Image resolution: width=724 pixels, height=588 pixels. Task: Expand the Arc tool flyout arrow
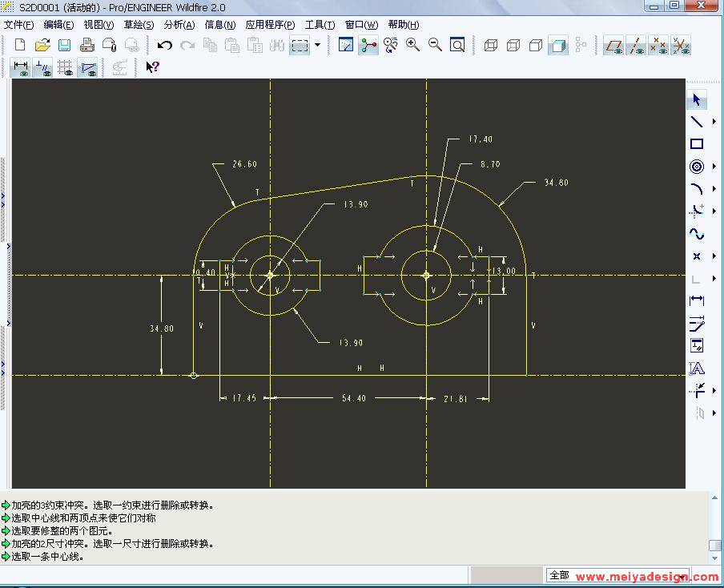[714, 189]
